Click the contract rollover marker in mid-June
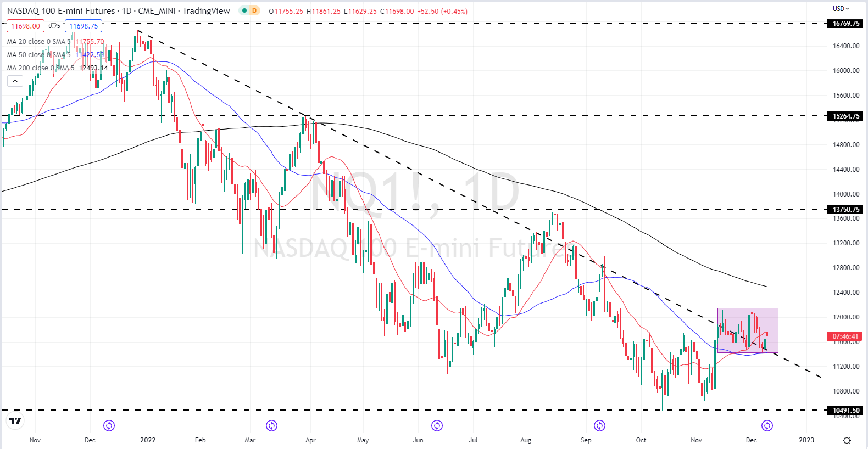 [437, 425]
